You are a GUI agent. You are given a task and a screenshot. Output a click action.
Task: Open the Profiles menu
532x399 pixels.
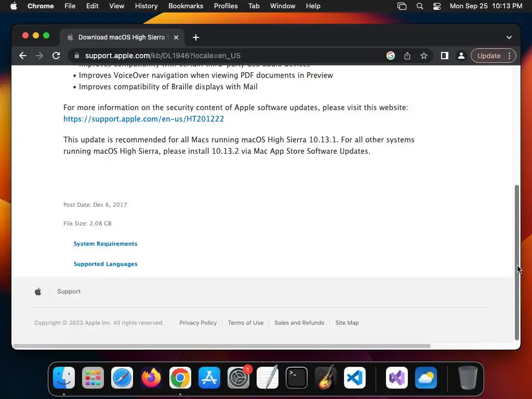(226, 6)
